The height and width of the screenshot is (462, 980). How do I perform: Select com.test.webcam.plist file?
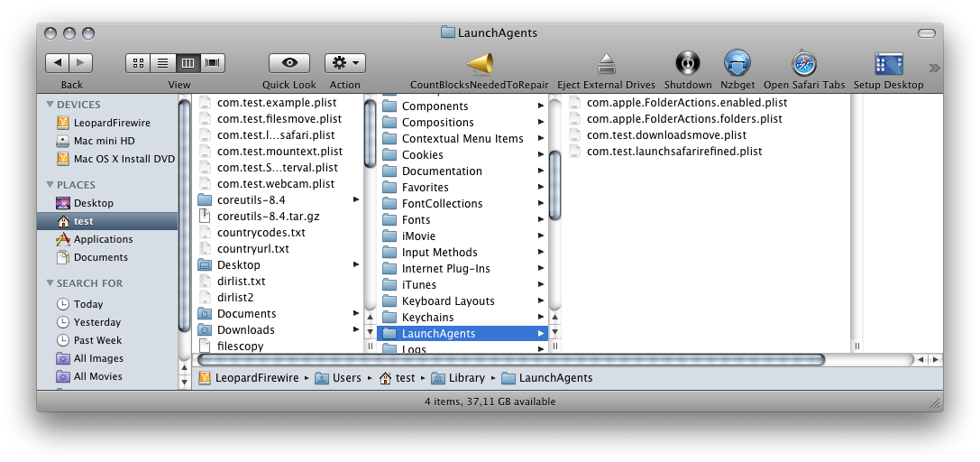coord(278,184)
